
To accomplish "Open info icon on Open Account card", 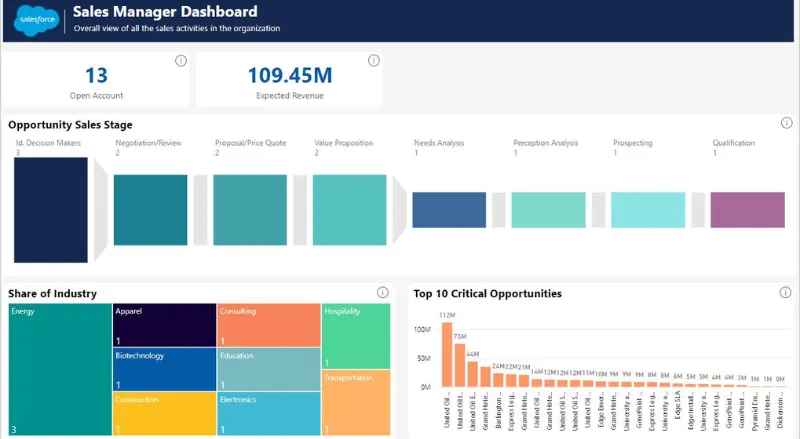I will 181,61.
